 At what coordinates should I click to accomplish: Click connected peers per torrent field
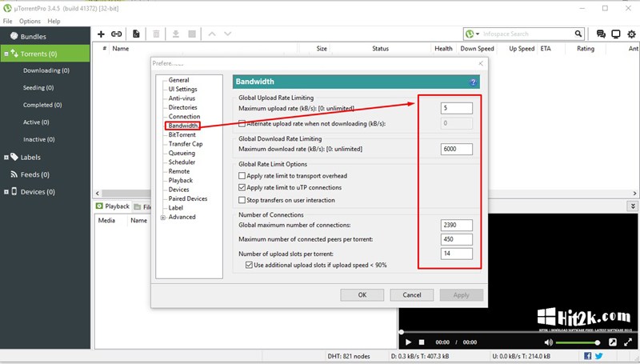pyautogui.click(x=457, y=239)
